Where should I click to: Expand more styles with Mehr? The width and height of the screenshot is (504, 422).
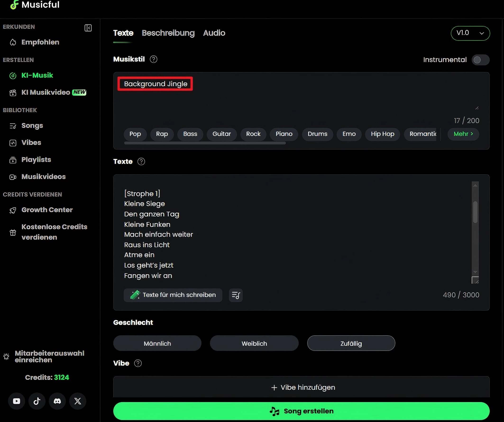(x=463, y=134)
